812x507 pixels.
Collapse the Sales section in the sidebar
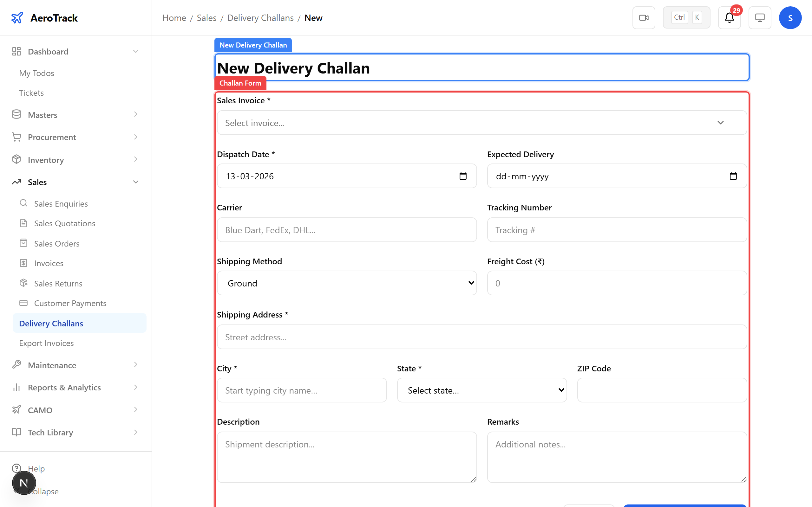coord(135,181)
